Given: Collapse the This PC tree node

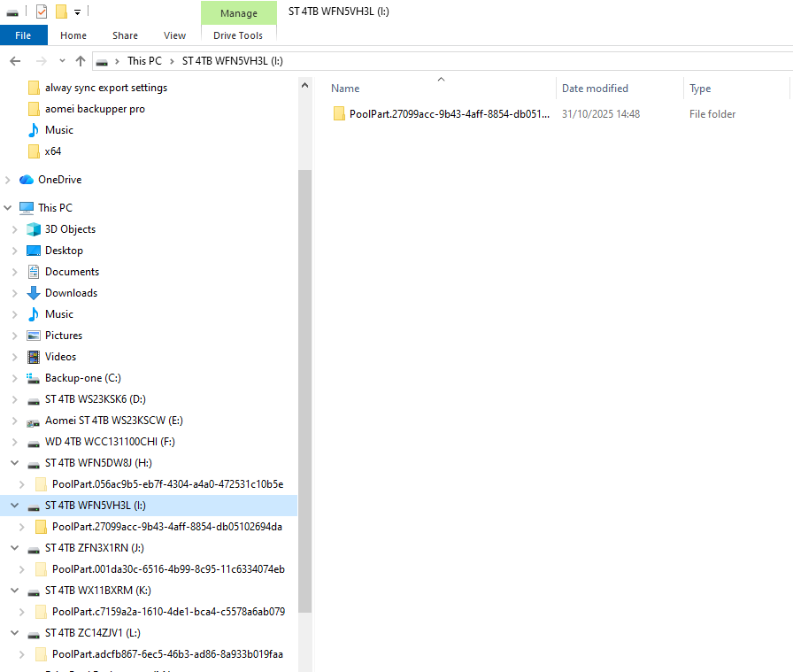Looking at the screenshot, I should pos(8,208).
